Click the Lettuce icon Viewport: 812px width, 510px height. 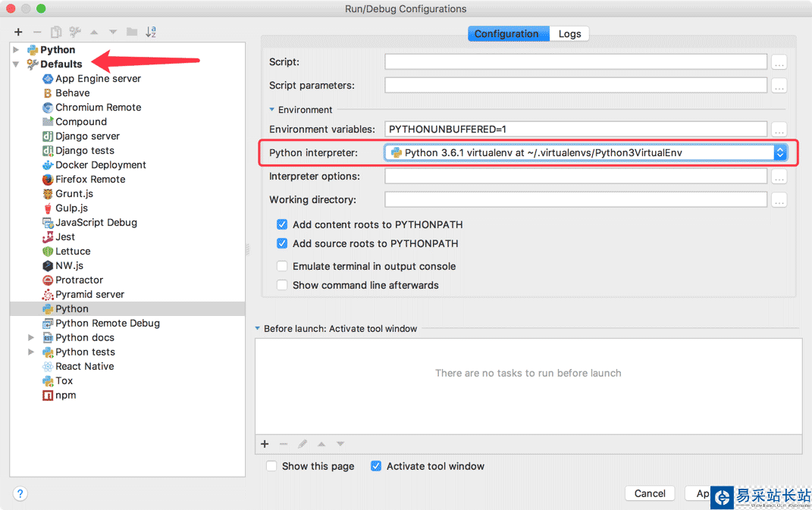[x=48, y=251]
